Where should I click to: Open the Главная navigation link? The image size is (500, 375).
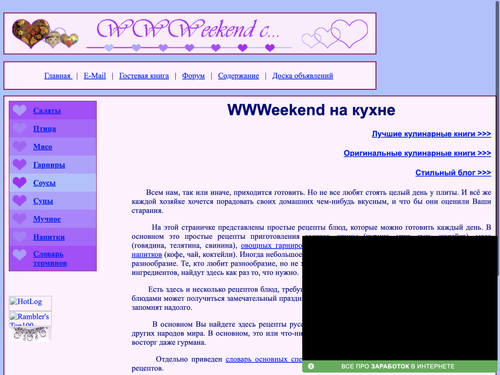58,76
